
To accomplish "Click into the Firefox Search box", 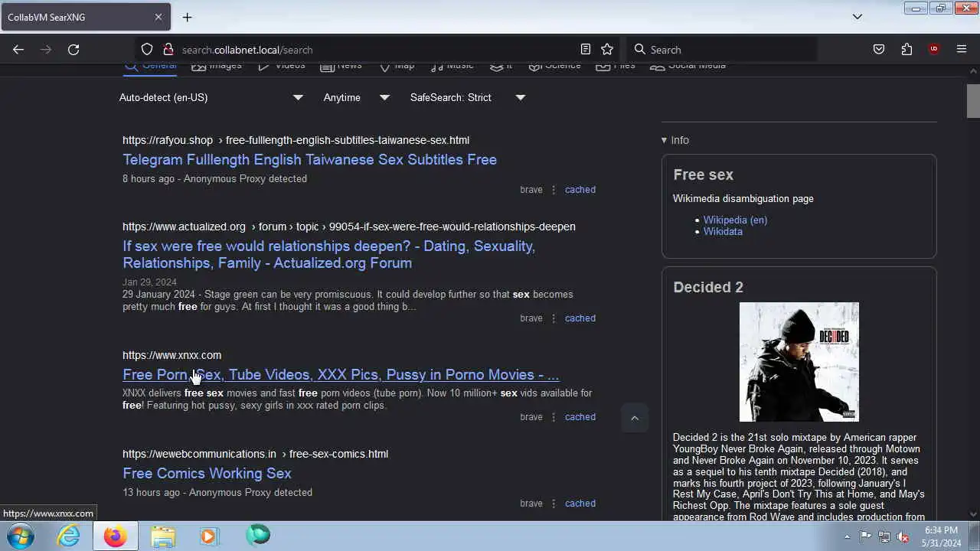I will tap(721, 50).
